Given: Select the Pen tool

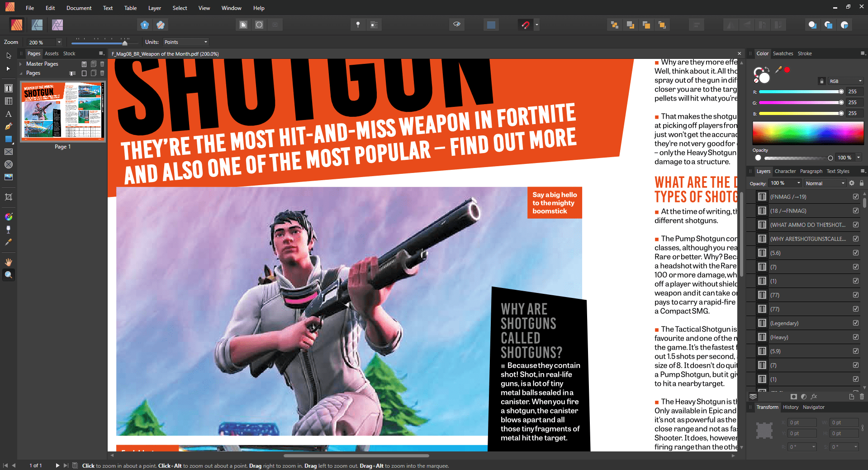Looking at the screenshot, I should coord(9,126).
